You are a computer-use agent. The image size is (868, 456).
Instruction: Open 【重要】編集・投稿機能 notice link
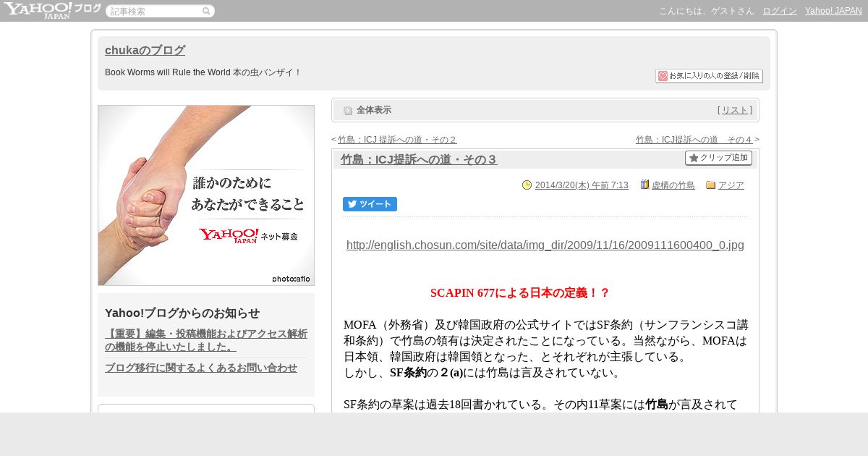[x=206, y=340]
